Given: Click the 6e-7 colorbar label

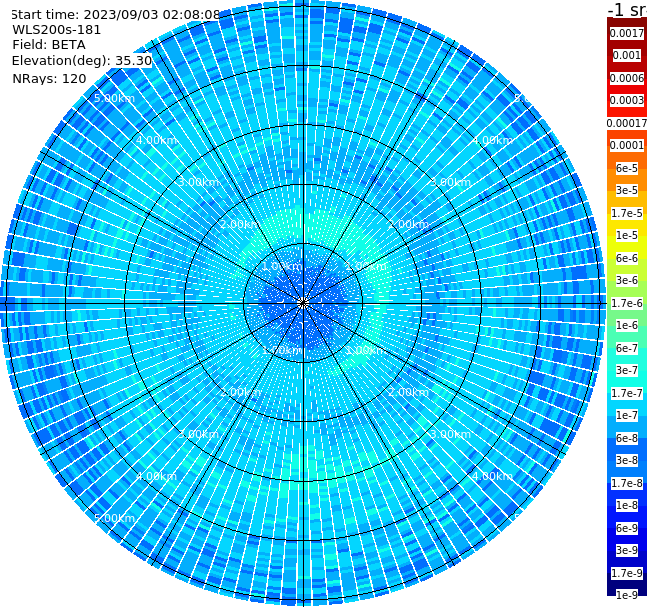Looking at the screenshot, I should [x=627, y=348].
